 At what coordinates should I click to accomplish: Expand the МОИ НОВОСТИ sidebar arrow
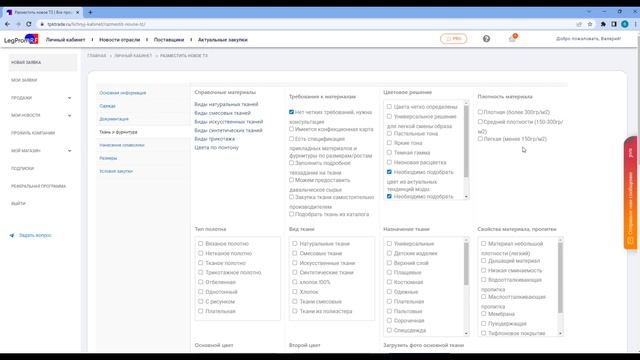(x=69, y=116)
